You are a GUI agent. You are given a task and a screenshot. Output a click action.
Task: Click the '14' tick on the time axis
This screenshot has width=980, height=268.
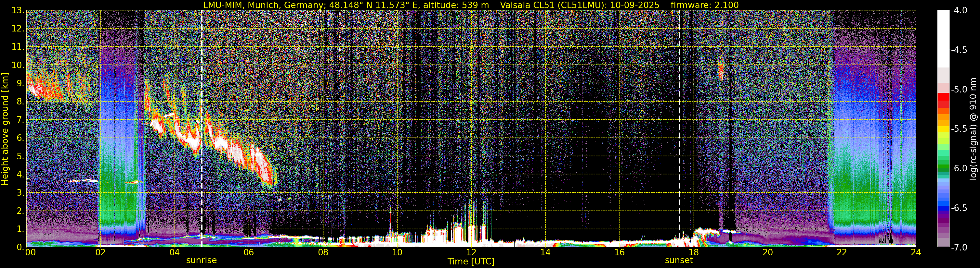pyautogui.click(x=545, y=252)
